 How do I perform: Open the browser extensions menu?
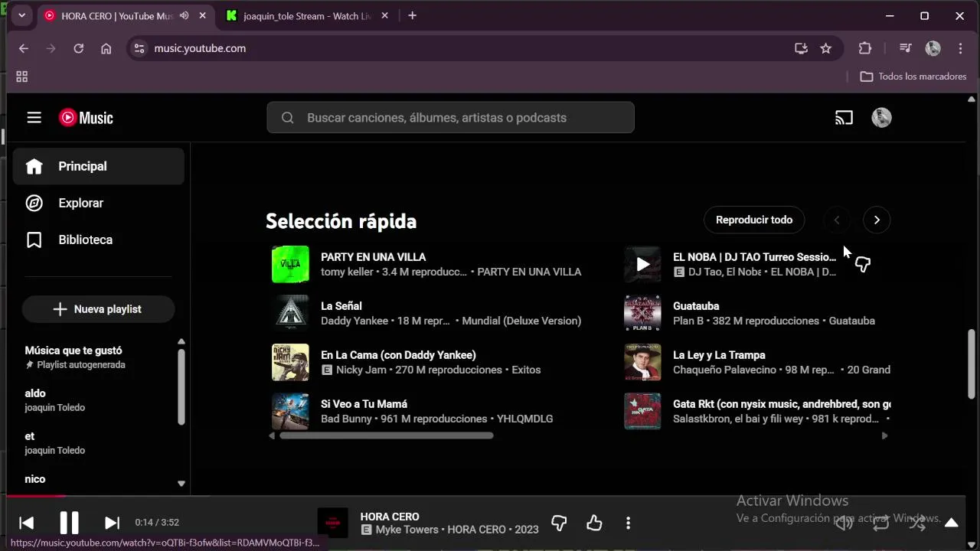tap(865, 48)
